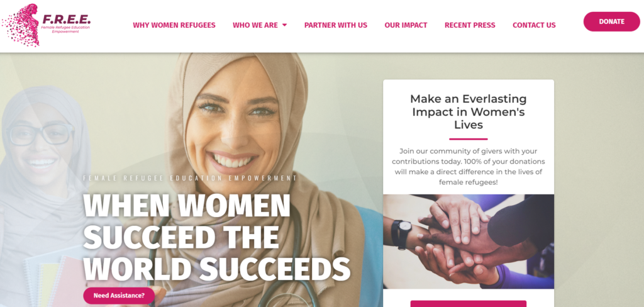Screen dimensions: 644x307
Task: Click the stacked hands photo in card
Action: pos(468,242)
